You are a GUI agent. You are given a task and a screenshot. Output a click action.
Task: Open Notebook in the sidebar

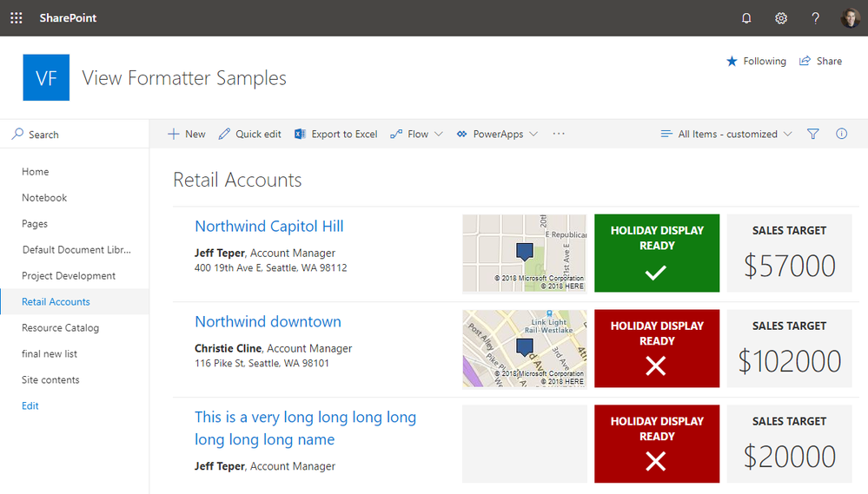pyautogui.click(x=44, y=197)
